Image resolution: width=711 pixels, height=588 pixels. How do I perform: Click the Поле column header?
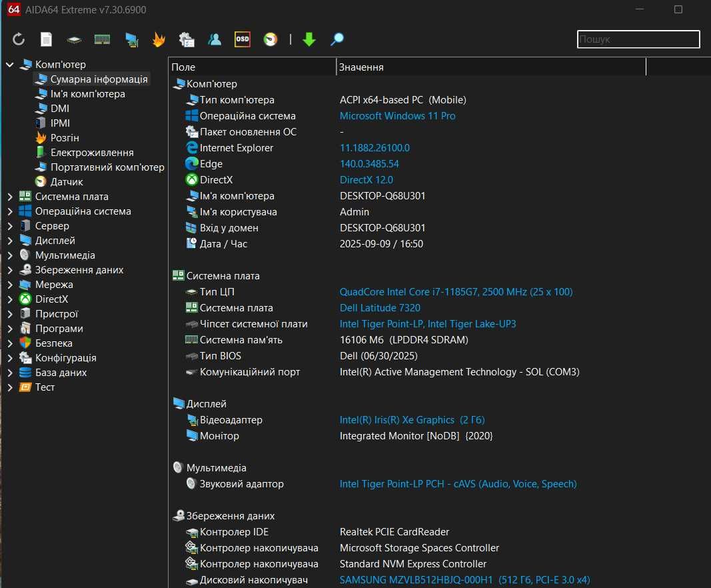click(252, 67)
